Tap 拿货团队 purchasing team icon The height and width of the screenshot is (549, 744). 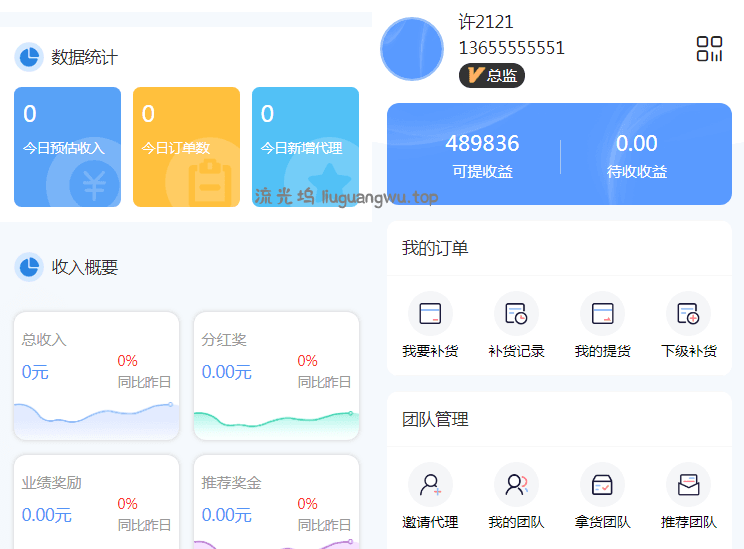(602, 485)
